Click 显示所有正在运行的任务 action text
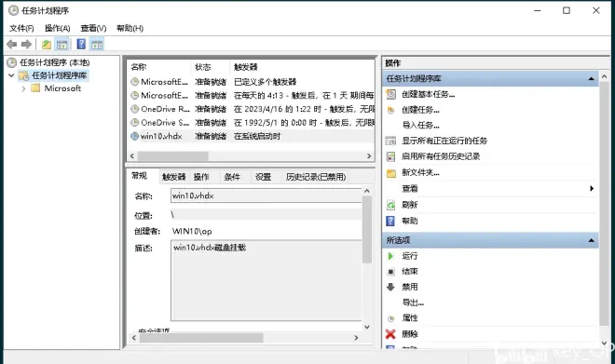615x364 pixels. click(x=444, y=141)
